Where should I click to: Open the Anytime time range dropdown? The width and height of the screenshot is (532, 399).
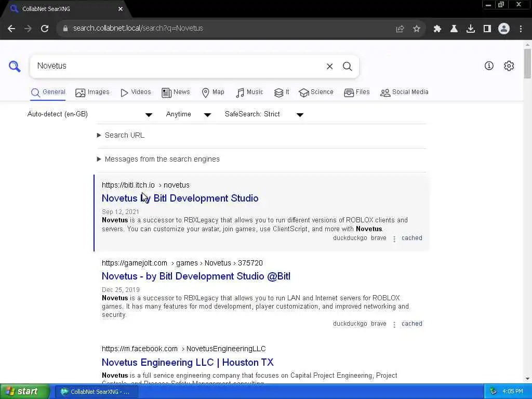[x=189, y=114]
